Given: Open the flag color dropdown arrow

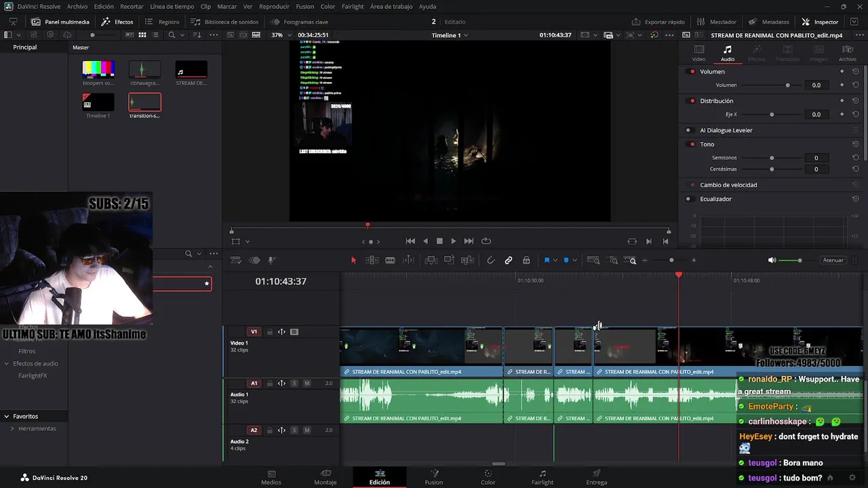Looking at the screenshot, I should point(555,260).
